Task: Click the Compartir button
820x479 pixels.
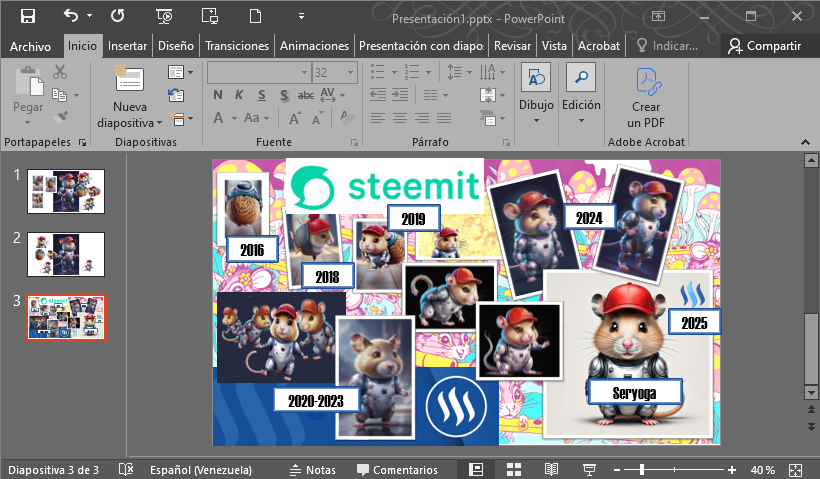Action: click(x=765, y=46)
